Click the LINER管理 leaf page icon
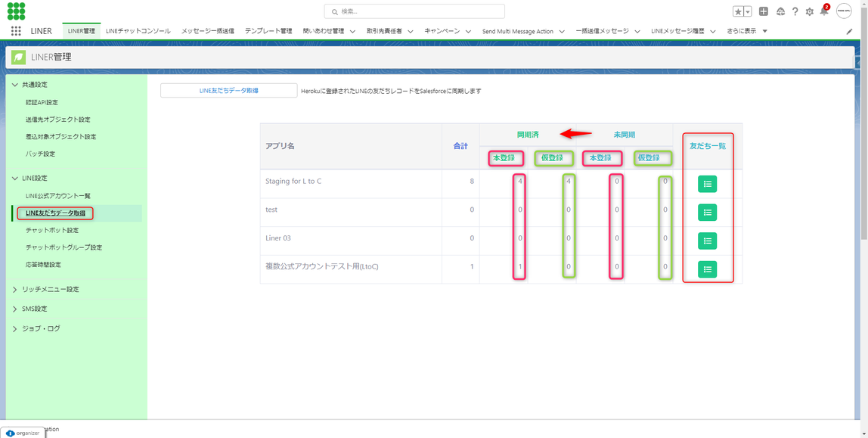 [18, 57]
